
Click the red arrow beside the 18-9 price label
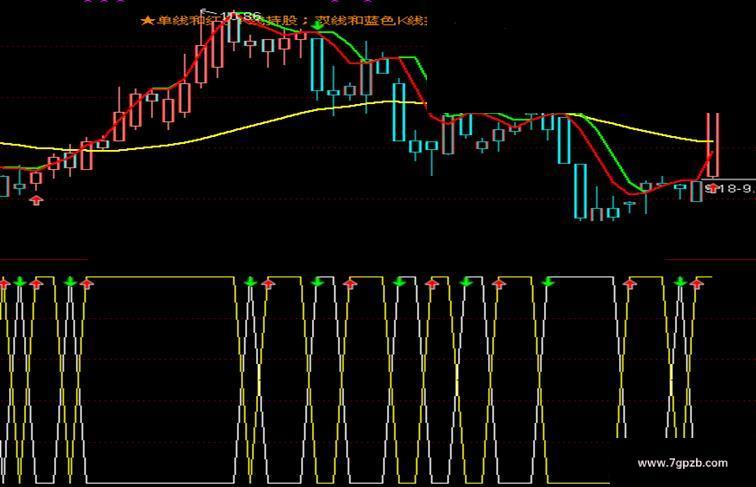click(x=713, y=188)
